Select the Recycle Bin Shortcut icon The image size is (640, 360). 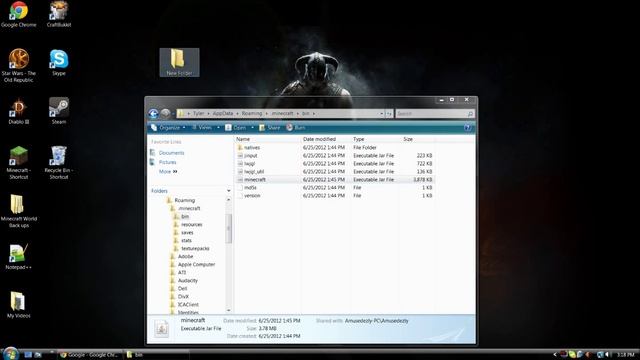[x=59, y=162]
